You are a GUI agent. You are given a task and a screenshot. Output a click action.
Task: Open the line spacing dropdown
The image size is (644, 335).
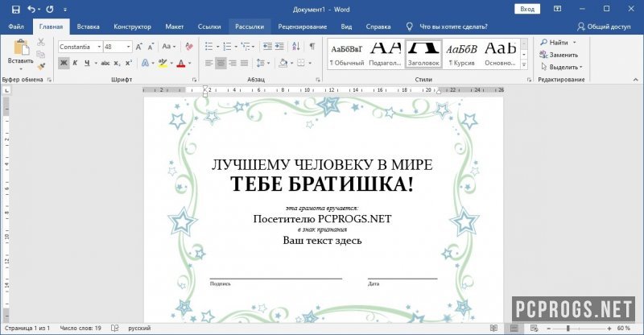pyautogui.click(x=263, y=63)
